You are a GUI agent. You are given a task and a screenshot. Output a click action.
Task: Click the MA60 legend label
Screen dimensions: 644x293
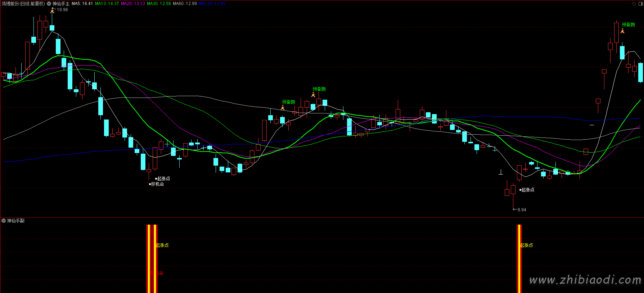coord(185,4)
